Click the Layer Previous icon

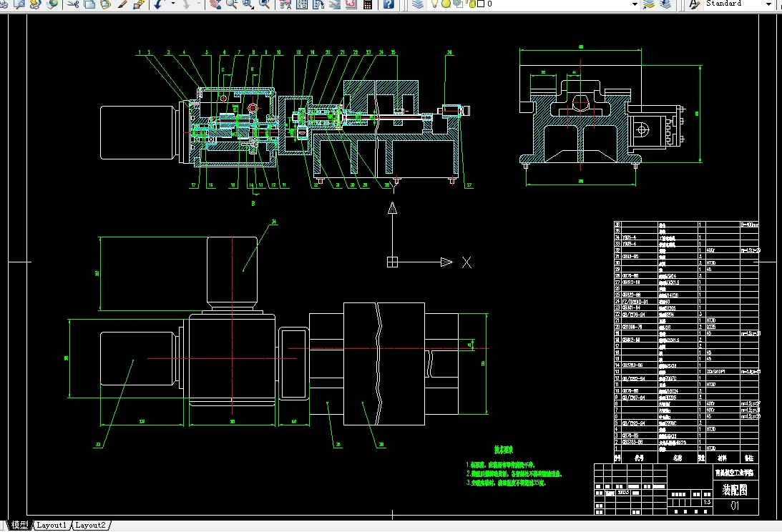click(665, 4)
